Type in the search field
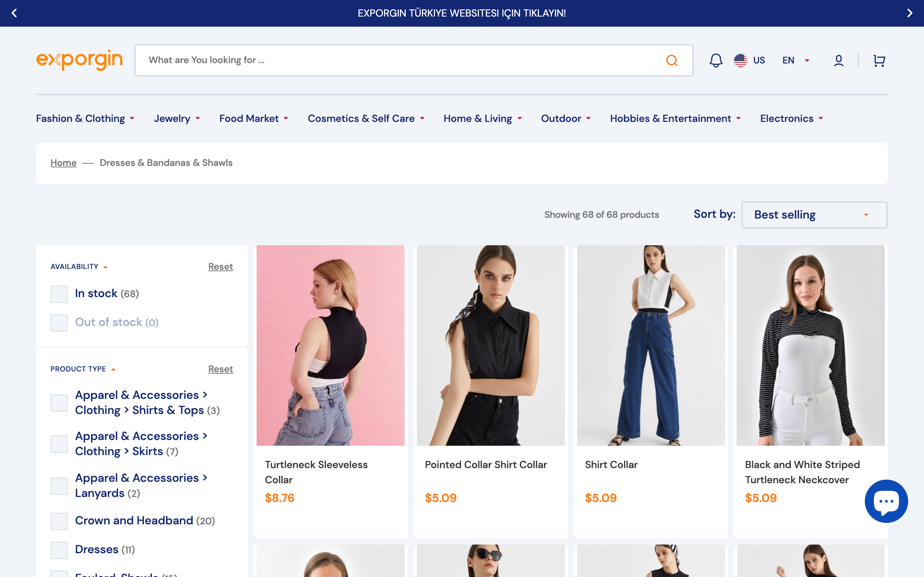924x577 pixels. click(x=344, y=60)
